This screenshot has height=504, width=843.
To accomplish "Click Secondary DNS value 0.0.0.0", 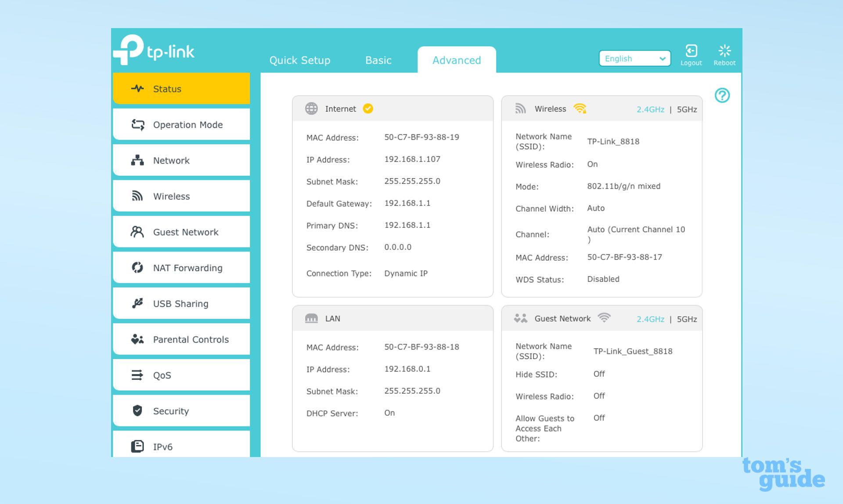I will click(398, 247).
